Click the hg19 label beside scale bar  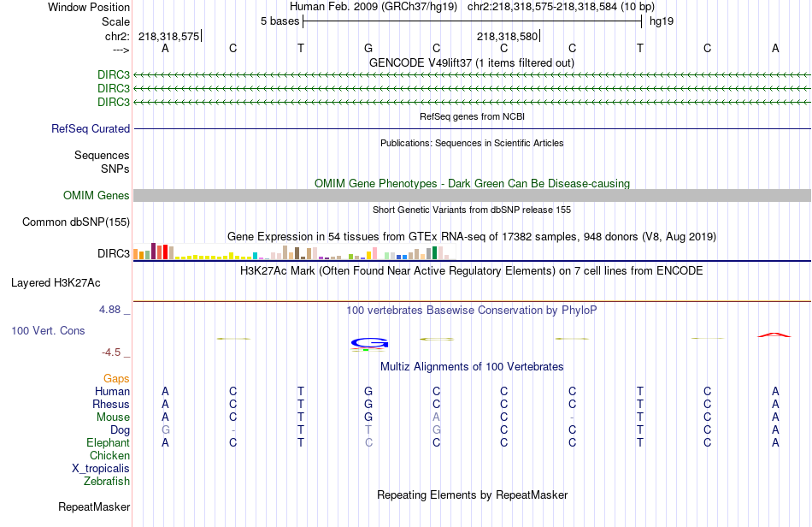662,21
